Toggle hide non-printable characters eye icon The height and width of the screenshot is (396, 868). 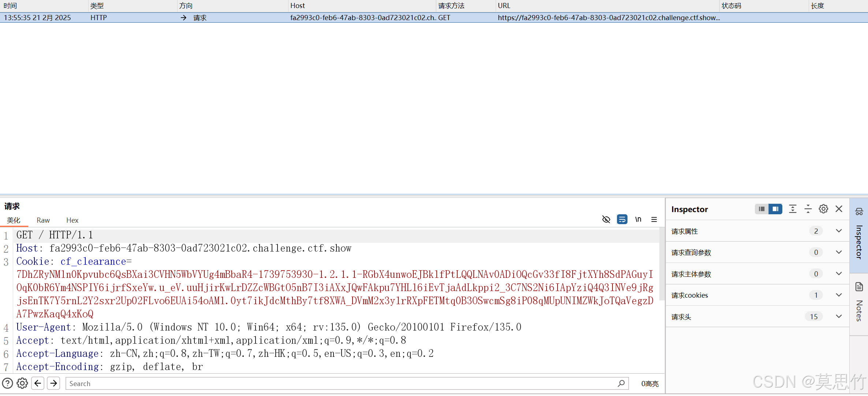[x=606, y=219]
